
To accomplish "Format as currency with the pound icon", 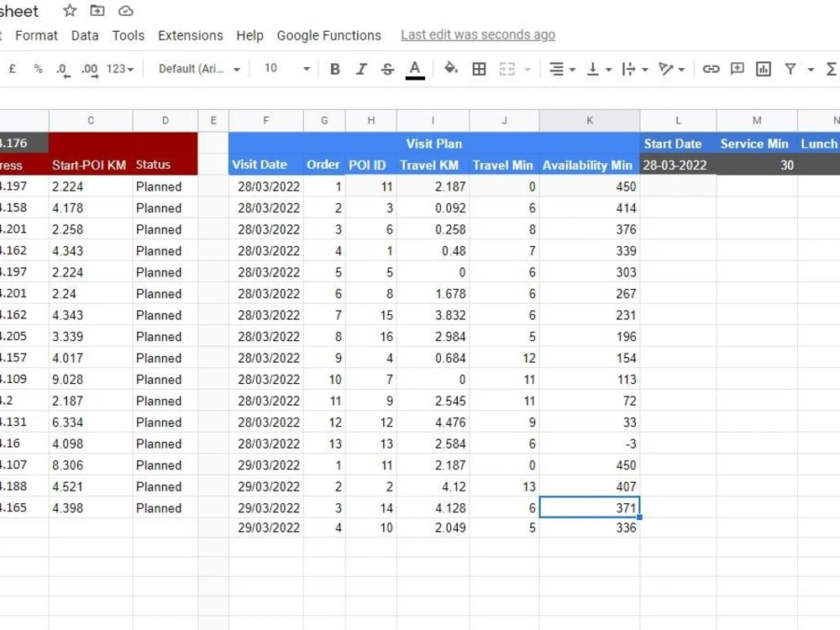I will (13, 69).
